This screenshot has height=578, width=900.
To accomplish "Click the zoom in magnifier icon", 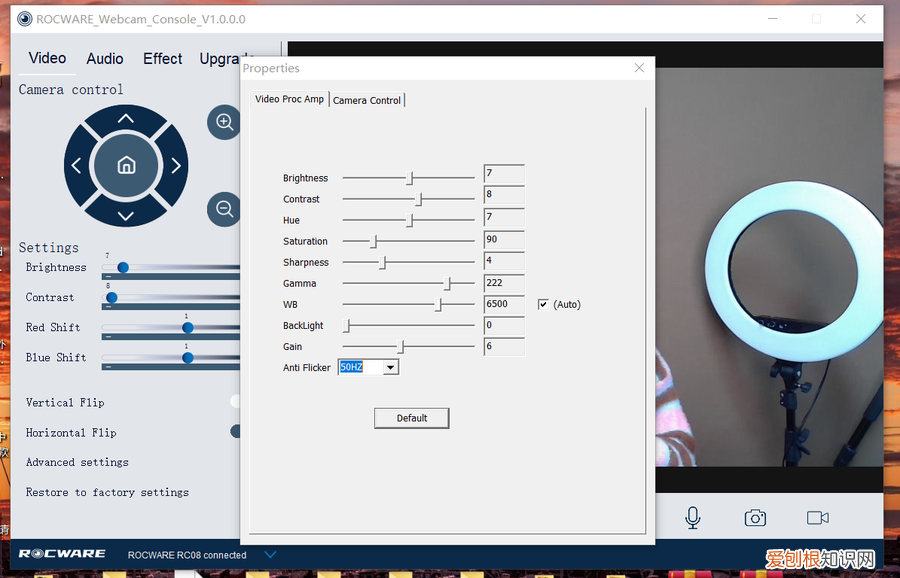I will (x=224, y=122).
